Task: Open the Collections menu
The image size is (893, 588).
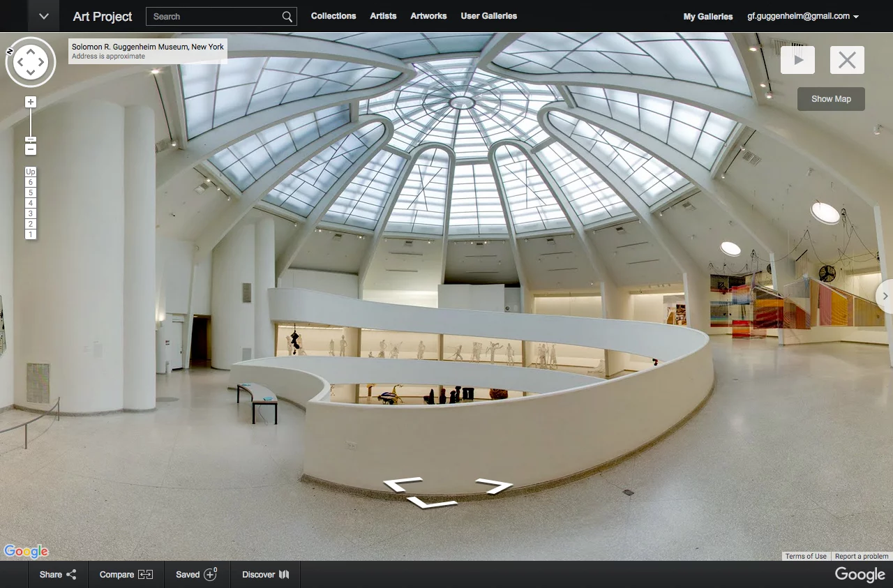Action: tap(333, 15)
